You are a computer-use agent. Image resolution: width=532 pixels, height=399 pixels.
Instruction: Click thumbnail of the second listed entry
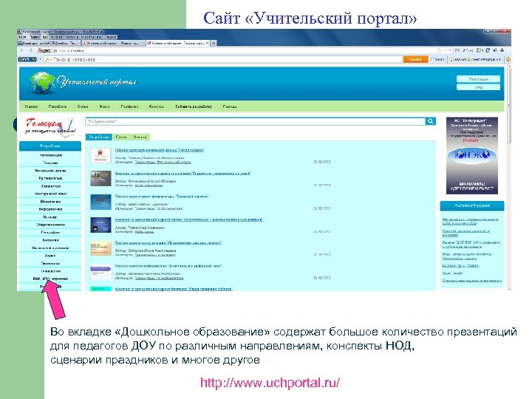coord(100,179)
